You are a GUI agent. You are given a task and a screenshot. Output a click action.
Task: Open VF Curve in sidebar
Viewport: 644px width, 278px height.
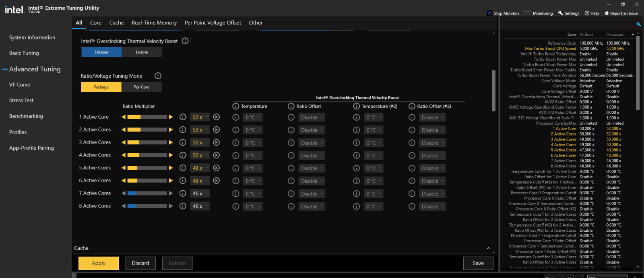20,85
